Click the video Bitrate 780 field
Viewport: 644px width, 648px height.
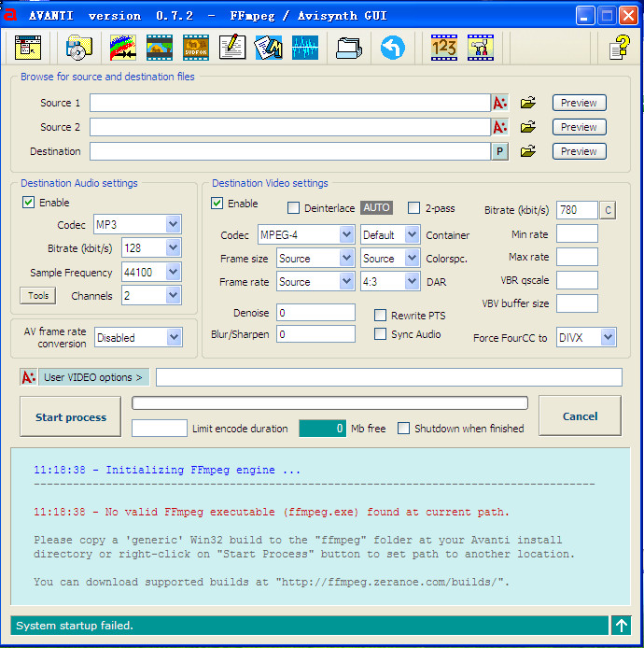(577, 210)
